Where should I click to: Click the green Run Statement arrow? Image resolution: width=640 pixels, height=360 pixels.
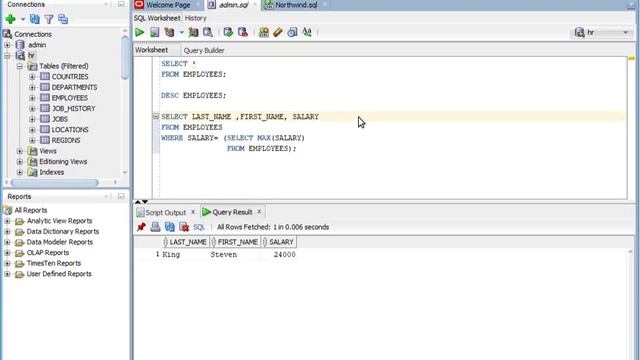click(140, 32)
